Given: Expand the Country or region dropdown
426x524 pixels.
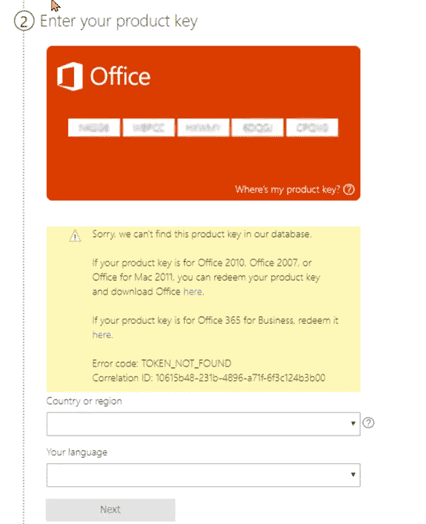Looking at the screenshot, I should point(203,424).
